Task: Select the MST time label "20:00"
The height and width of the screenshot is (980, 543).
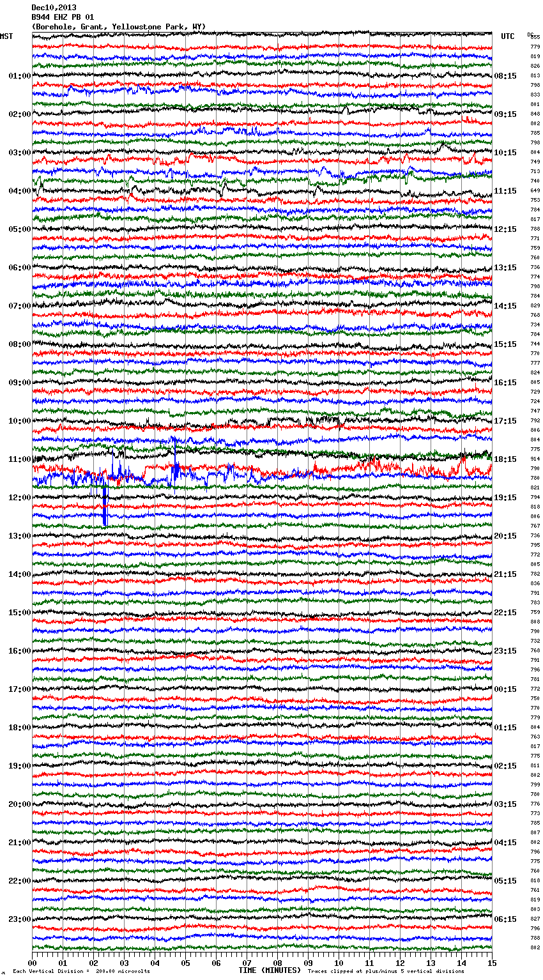Action: (20, 804)
